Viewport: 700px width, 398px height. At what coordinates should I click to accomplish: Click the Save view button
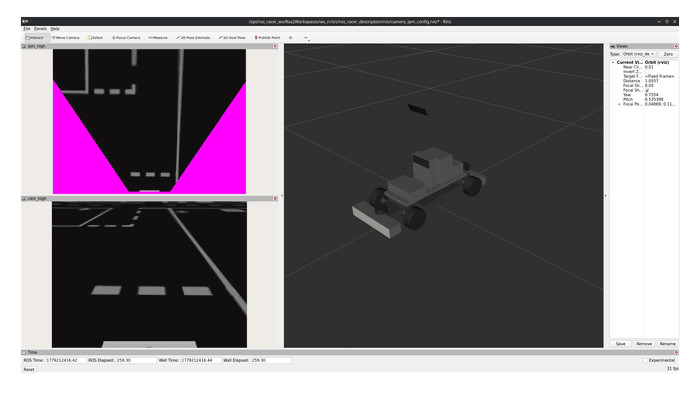click(x=621, y=344)
